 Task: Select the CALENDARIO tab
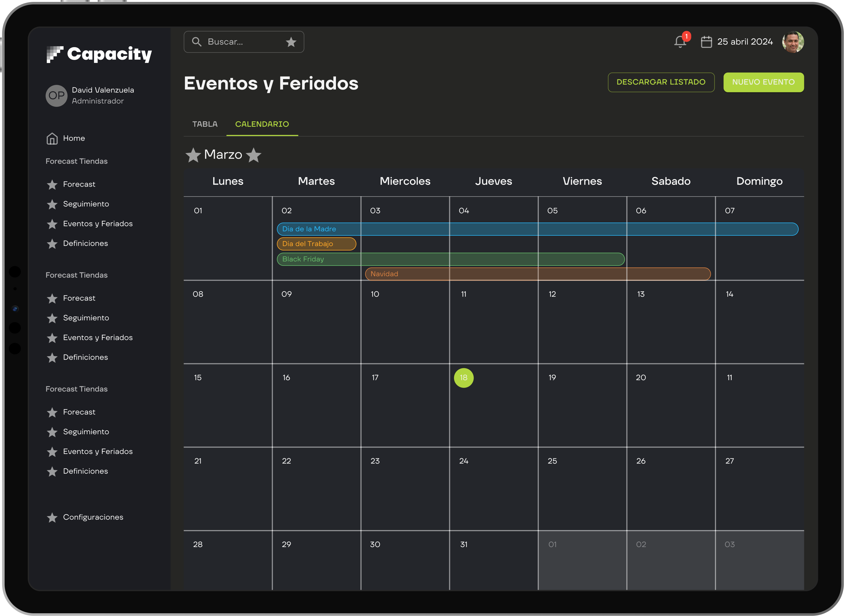[x=262, y=124]
